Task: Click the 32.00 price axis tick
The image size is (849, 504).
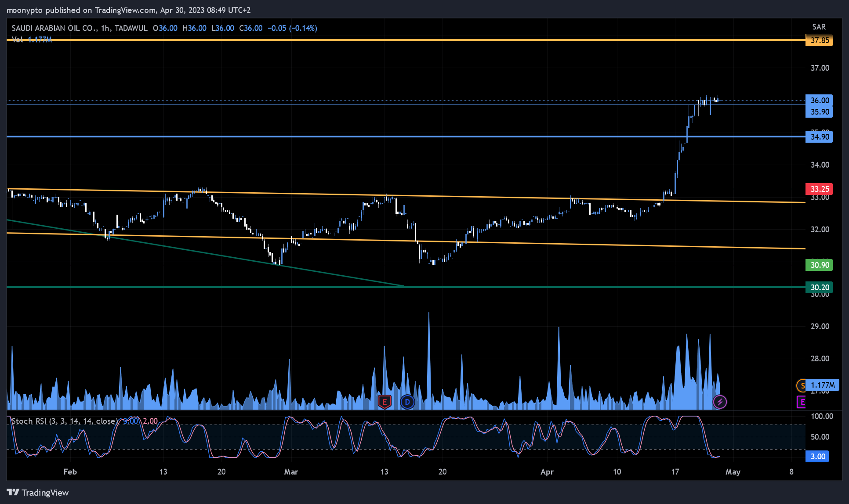Action: point(820,230)
